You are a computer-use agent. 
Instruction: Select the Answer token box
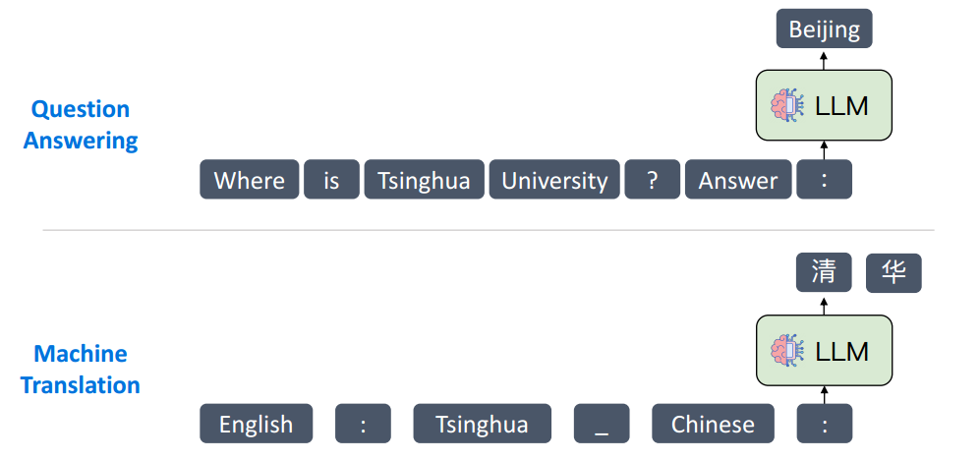[738, 180]
